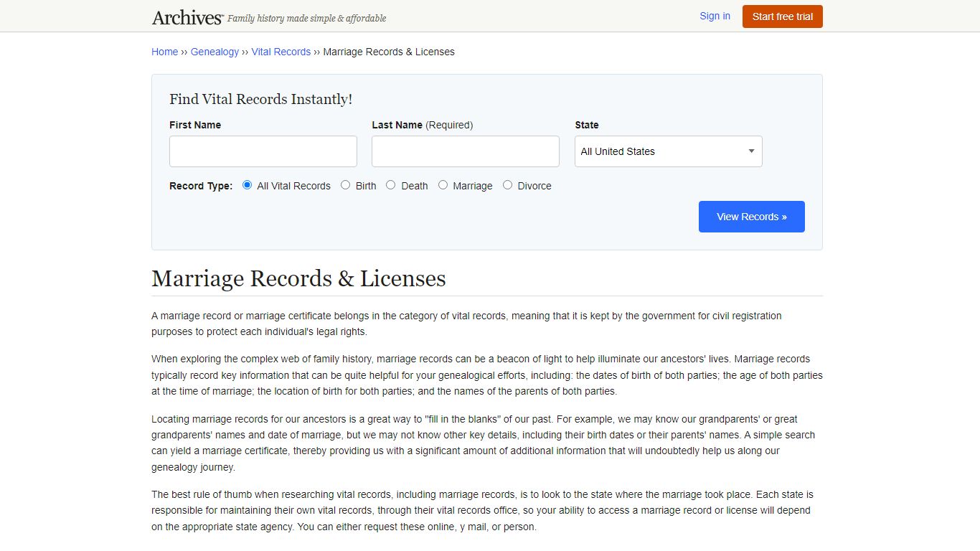
Task: Focus the First Name field
Action: point(263,151)
